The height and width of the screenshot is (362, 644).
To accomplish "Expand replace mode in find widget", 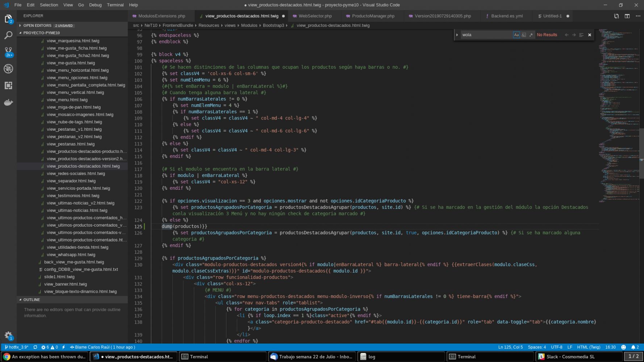I will [457, 35].
